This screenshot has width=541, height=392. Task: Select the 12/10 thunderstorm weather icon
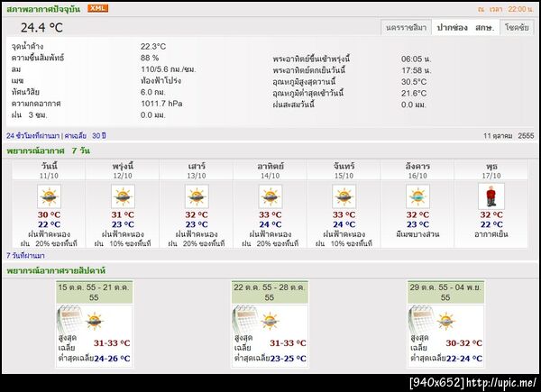123,196
